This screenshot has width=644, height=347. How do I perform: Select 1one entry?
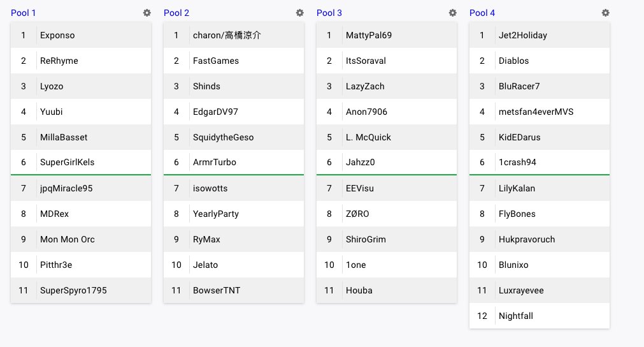tap(387, 265)
